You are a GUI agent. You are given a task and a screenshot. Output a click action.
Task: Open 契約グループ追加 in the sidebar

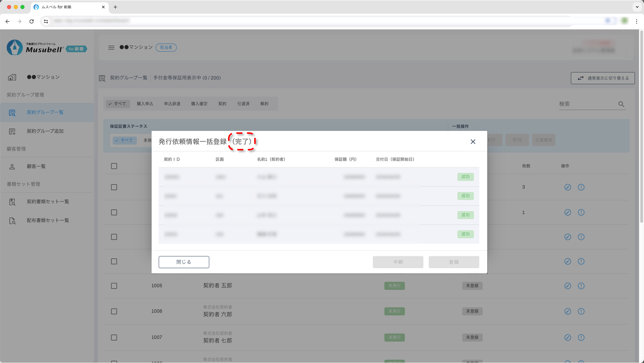coord(45,131)
